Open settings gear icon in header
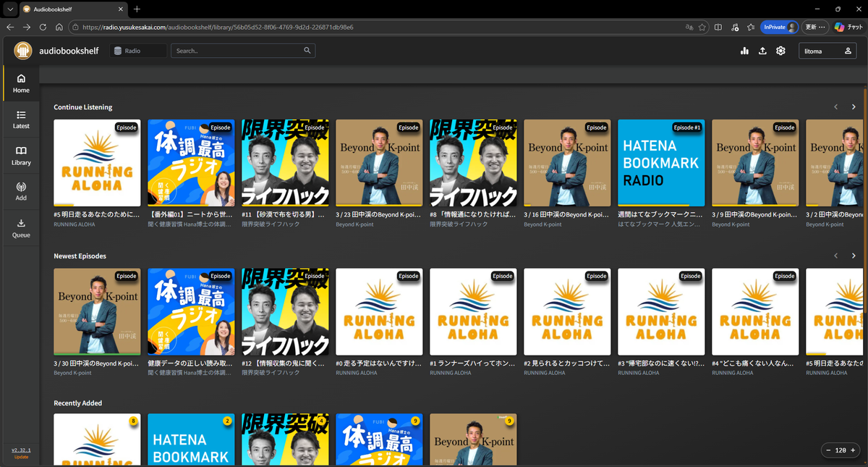This screenshot has width=868, height=467. (x=780, y=51)
